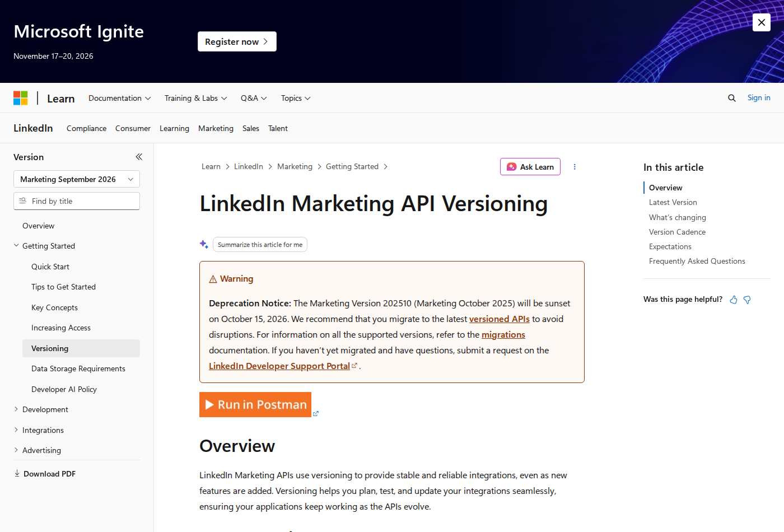The width and height of the screenshot is (784, 532).
Task: Open the Marketing September 2026 version dropdown
Action: tap(77, 179)
